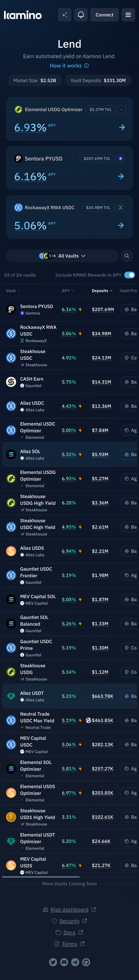This screenshot has width=139, height=980.
Task: Open the notifications bell
Action: pyautogui.click(x=81, y=15)
